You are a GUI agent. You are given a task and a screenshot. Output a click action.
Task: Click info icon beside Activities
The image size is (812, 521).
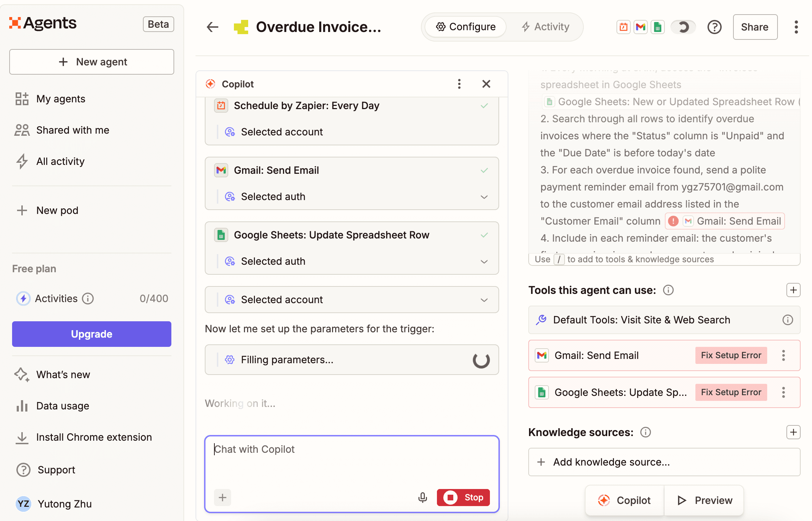click(88, 299)
